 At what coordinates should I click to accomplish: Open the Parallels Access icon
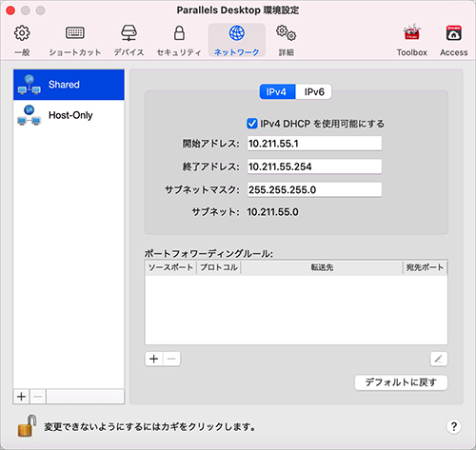pos(454,41)
